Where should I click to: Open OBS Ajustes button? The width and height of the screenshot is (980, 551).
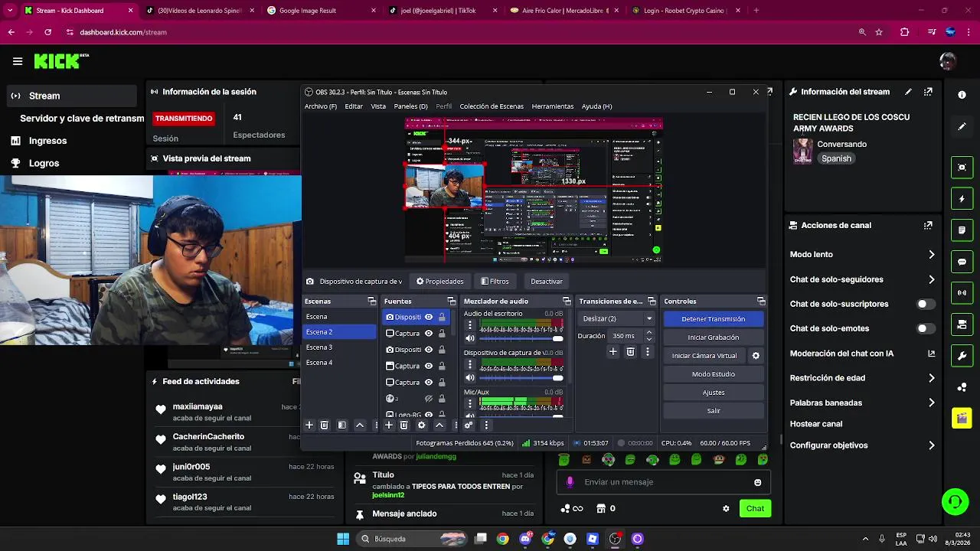coord(713,393)
